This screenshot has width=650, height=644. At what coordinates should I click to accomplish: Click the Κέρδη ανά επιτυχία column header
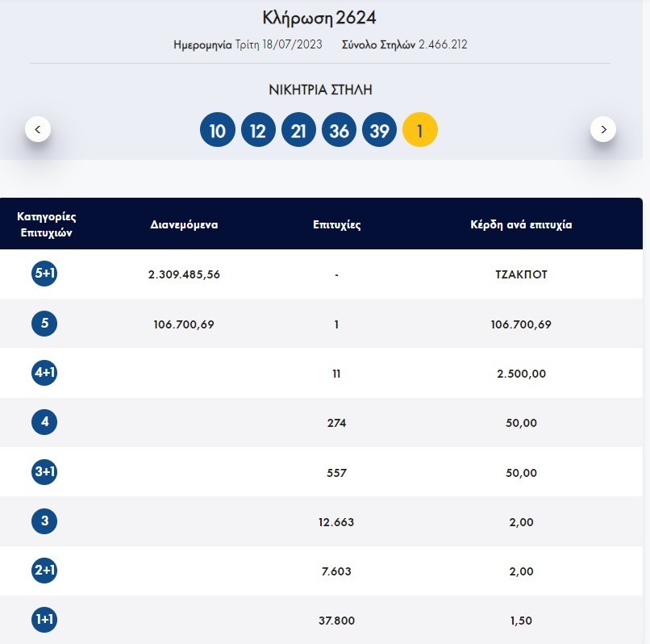tap(521, 225)
